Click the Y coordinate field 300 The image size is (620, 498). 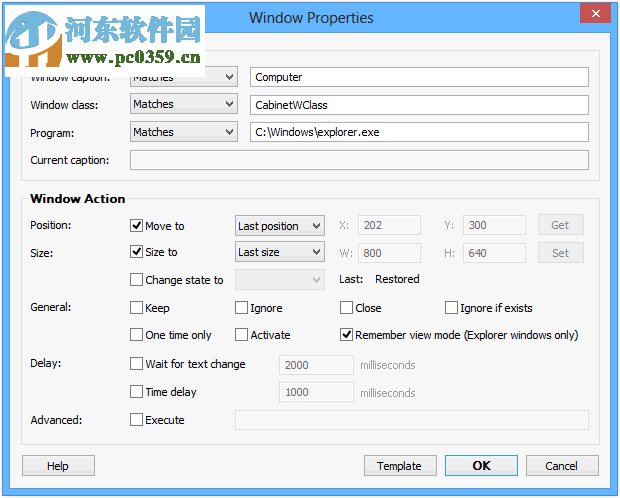click(494, 225)
